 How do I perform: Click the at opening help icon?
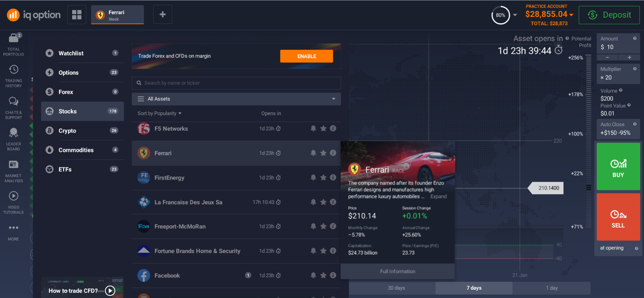pos(636,248)
